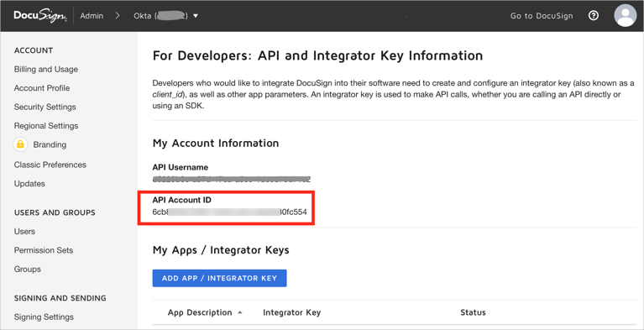Viewport: 644px width, 330px height.
Task: Open Security Settings
Action: coord(45,107)
